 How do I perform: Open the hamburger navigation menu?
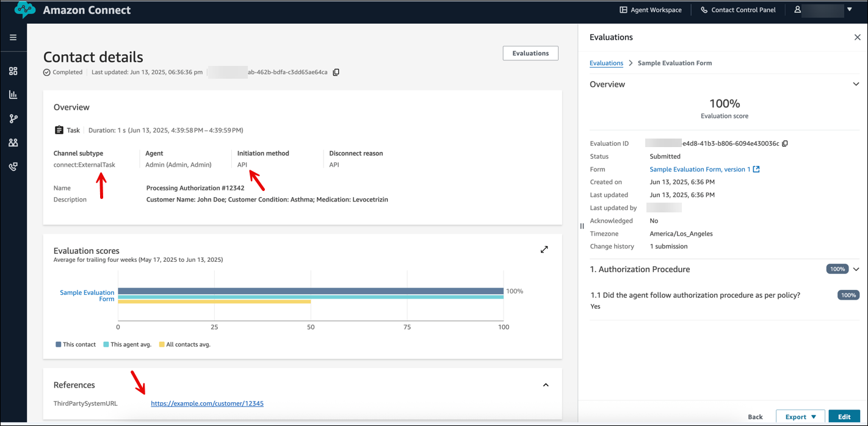(13, 38)
